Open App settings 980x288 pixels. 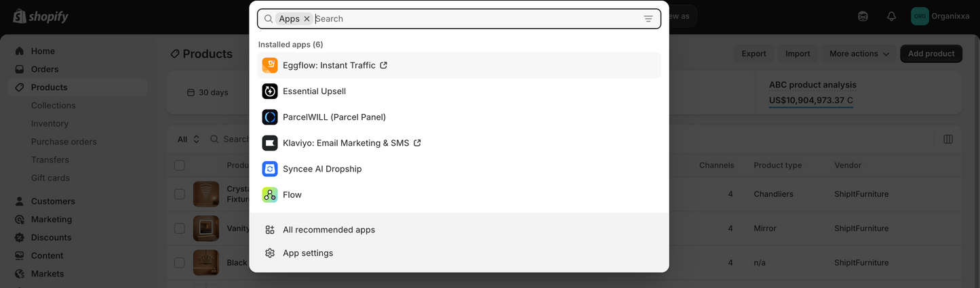click(458, 253)
